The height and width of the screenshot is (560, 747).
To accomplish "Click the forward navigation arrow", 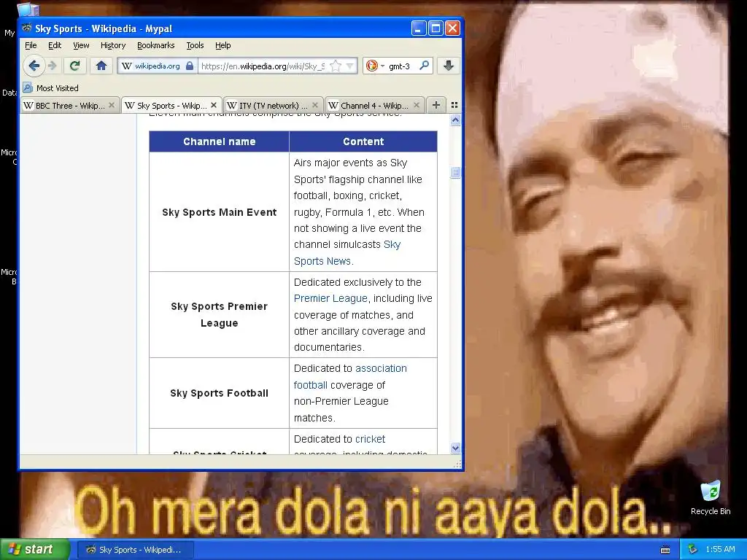I will tap(53, 66).
